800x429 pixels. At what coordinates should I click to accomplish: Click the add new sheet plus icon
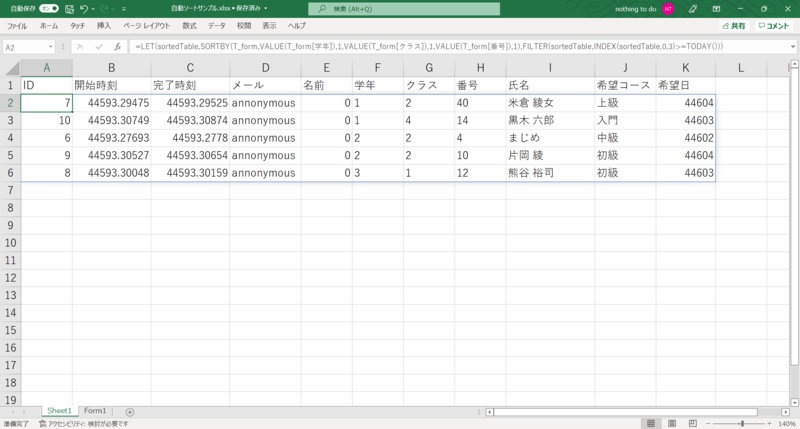pyautogui.click(x=130, y=412)
